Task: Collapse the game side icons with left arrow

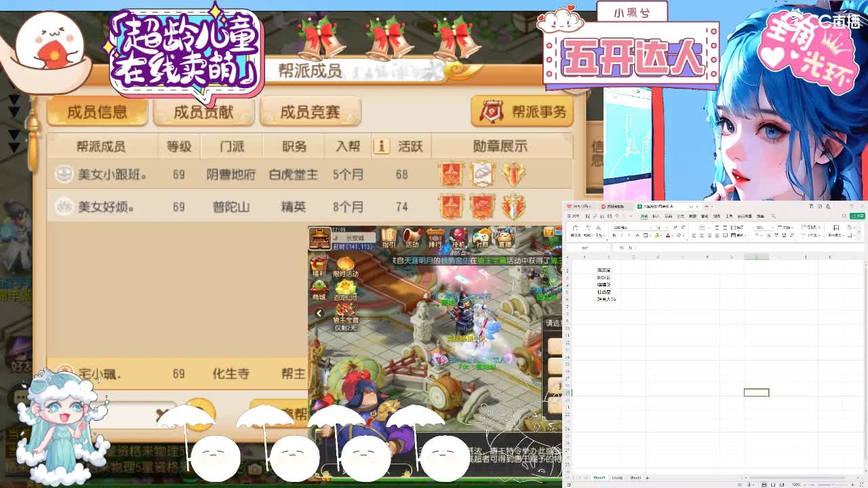Action: [x=319, y=313]
